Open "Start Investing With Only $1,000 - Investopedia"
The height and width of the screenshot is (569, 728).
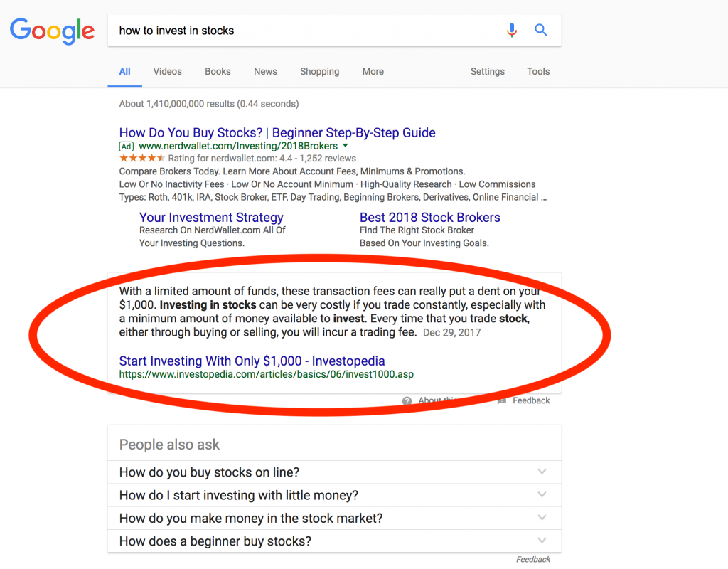click(x=252, y=361)
